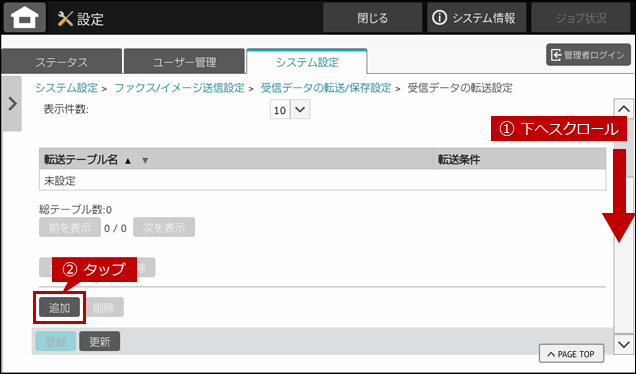636x374 pixels.
Task: Click the wrench settings icon
Action: click(65, 19)
